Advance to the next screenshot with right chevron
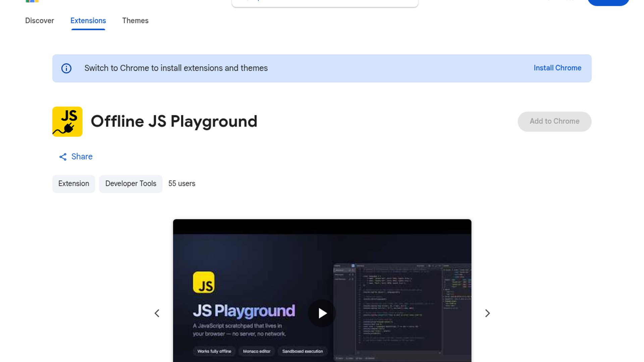Viewport: 644px width, 362px height. [x=487, y=313]
